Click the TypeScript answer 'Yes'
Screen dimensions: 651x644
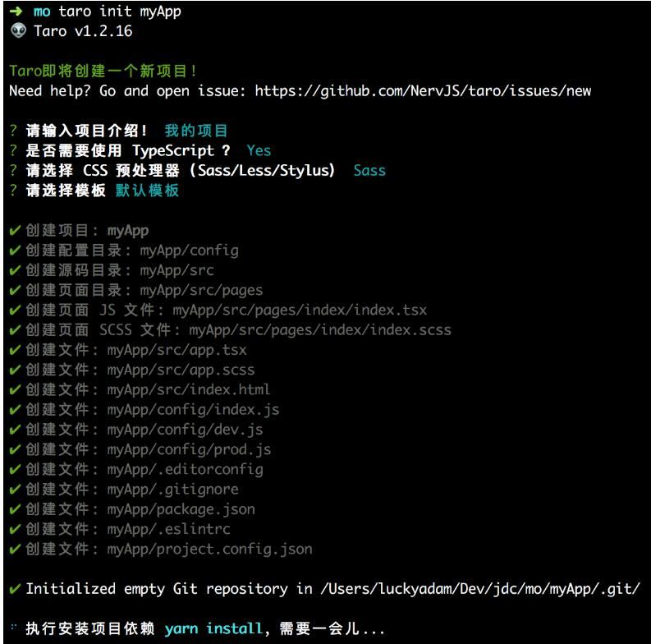click(259, 150)
